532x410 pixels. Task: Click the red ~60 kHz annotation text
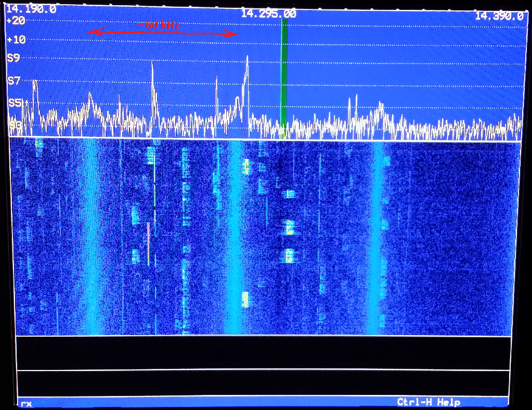coord(159,24)
